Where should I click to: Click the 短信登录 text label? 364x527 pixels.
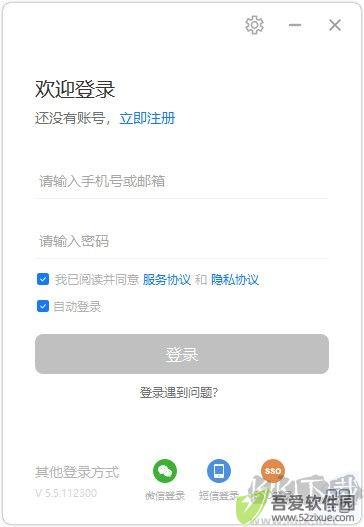(218, 495)
